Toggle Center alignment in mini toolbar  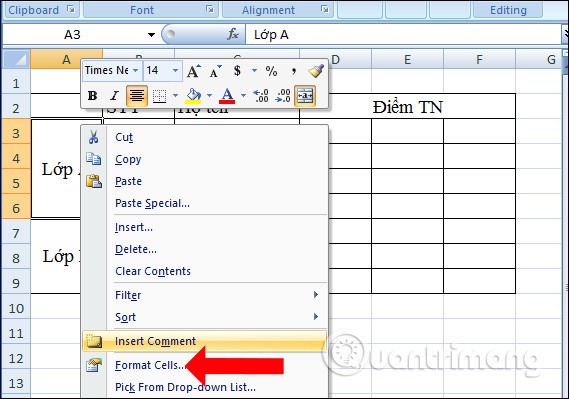137,96
